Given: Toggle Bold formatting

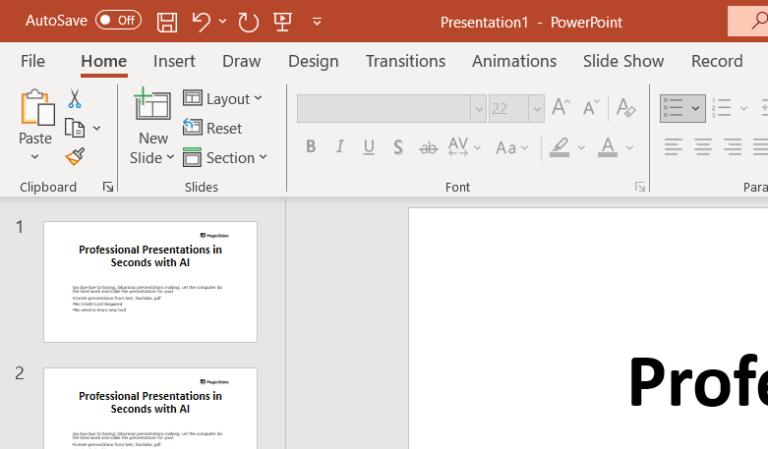Looking at the screenshot, I should [x=311, y=146].
